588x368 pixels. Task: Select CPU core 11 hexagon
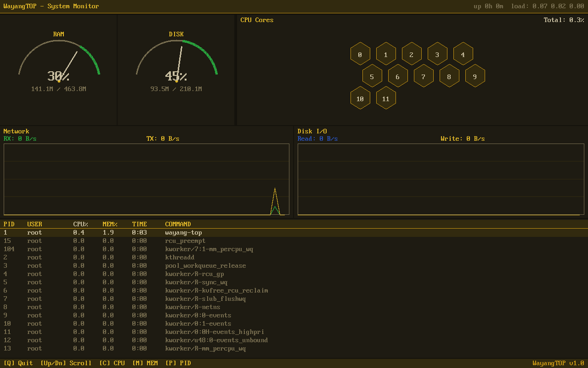coord(386,99)
